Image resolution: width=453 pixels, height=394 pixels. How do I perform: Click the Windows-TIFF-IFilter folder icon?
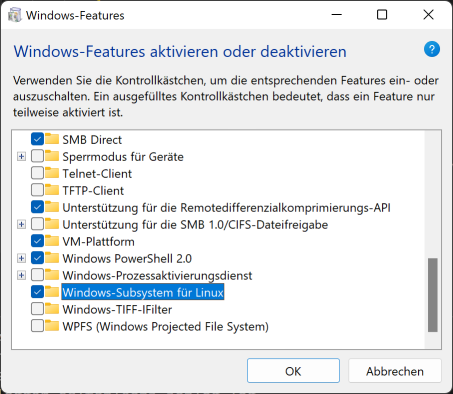coord(52,309)
